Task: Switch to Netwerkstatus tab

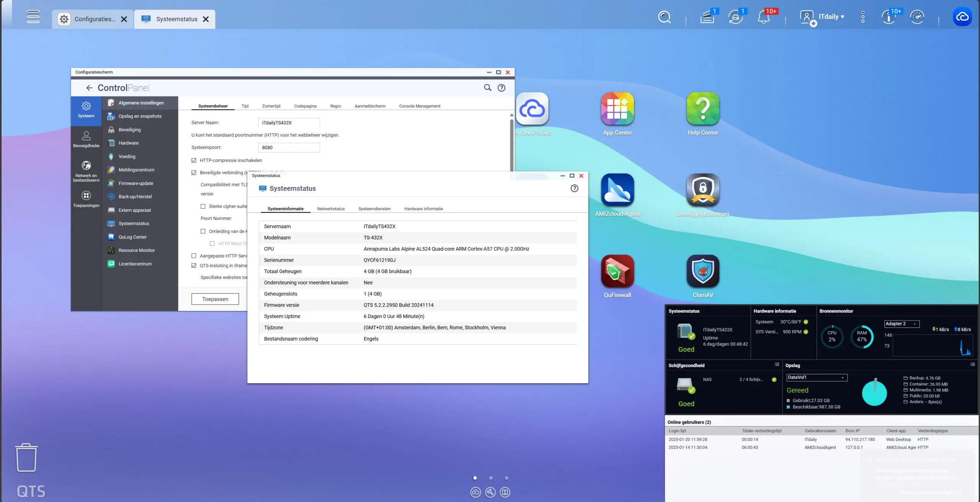Action: click(331, 209)
